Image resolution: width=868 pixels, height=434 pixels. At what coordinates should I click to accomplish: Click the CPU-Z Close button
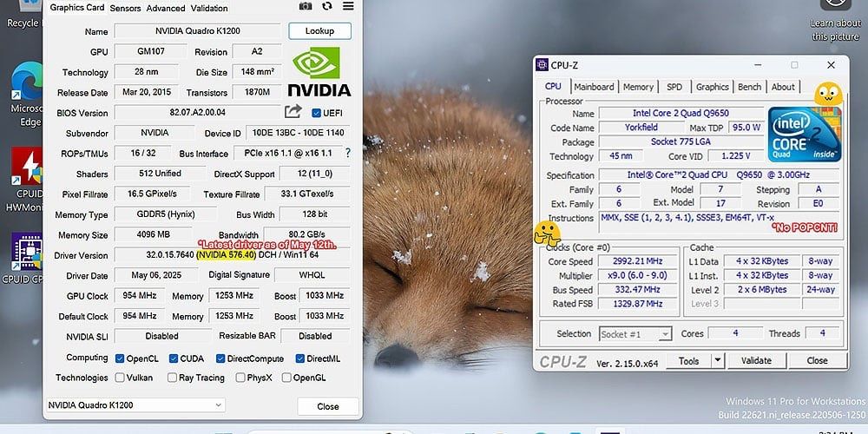coord(817,361)
